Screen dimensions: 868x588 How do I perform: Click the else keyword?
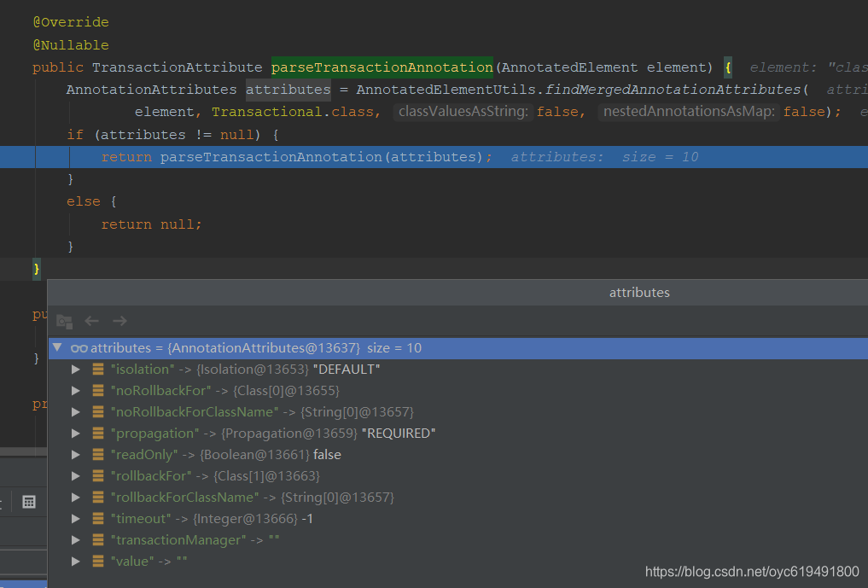(84, 201)
